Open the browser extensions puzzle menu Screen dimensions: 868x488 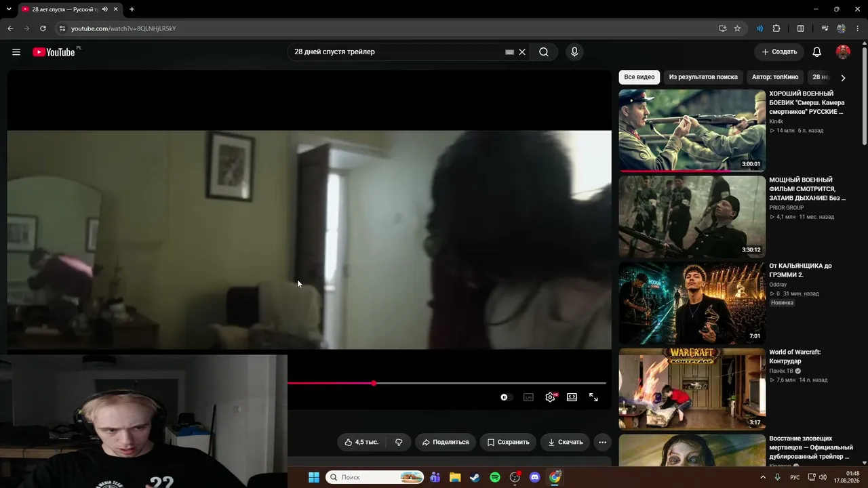[x=776, y=28]
